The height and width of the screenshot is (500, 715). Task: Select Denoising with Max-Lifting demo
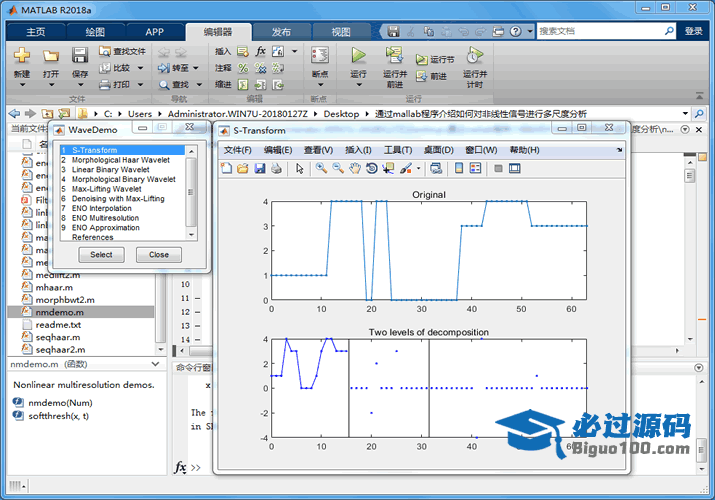click(122, 199)
